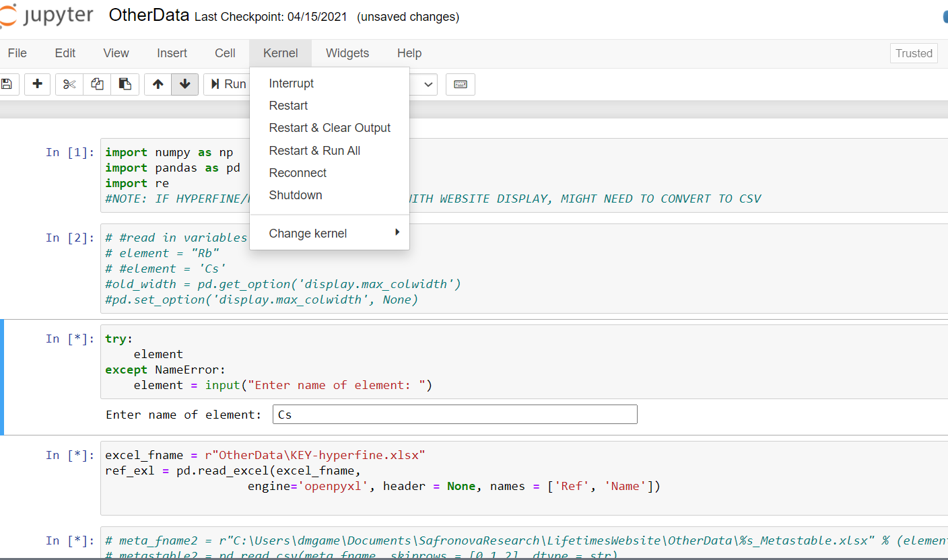This screenshot has height=560, width=948.
Task: Click the "except NameError:" code line
Action: pos(166,370)
